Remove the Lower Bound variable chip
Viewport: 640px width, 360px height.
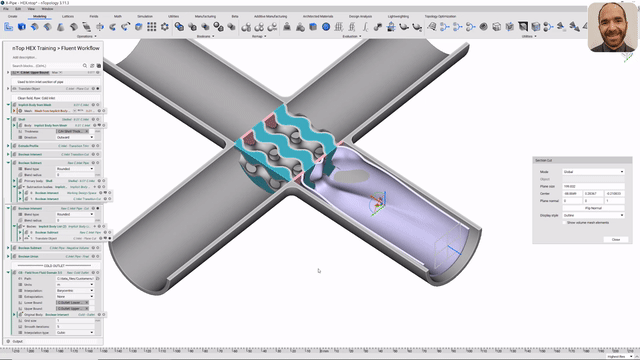point(87,302)
